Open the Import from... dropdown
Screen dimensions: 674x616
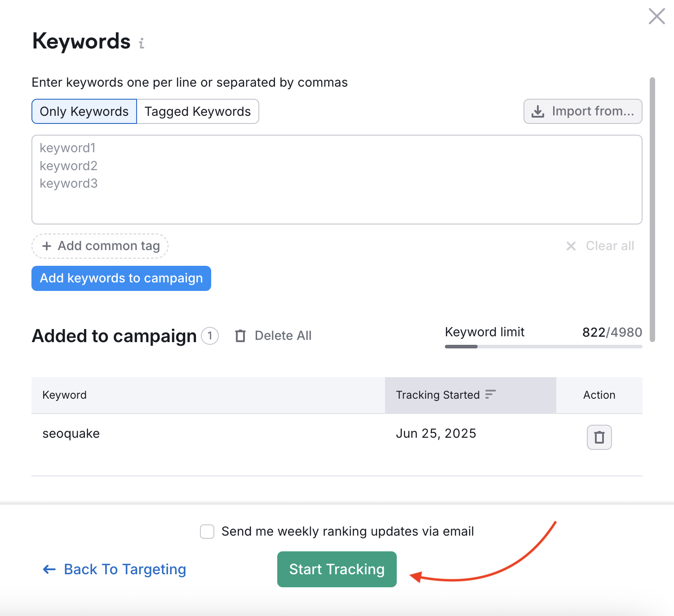pos(582,111)
